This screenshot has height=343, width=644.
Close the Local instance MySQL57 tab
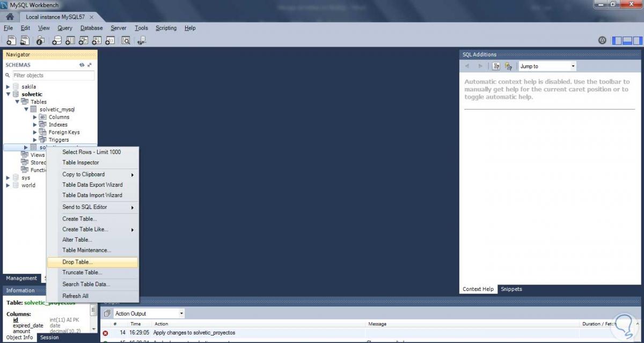(92, 17)
